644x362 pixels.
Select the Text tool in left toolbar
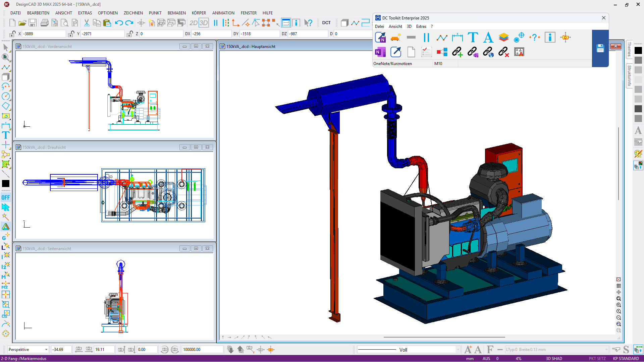tap(6, 135)
